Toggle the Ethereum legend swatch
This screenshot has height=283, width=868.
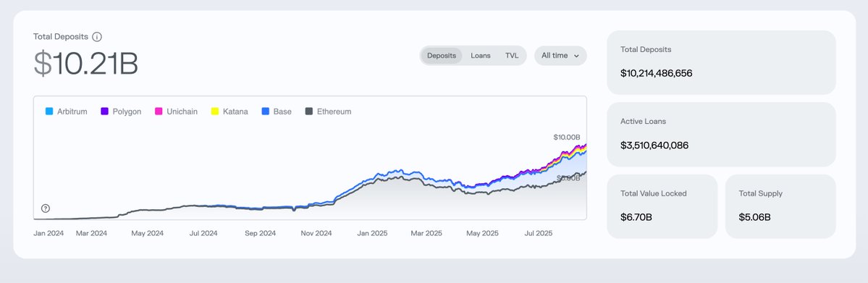tap(309, 111)
